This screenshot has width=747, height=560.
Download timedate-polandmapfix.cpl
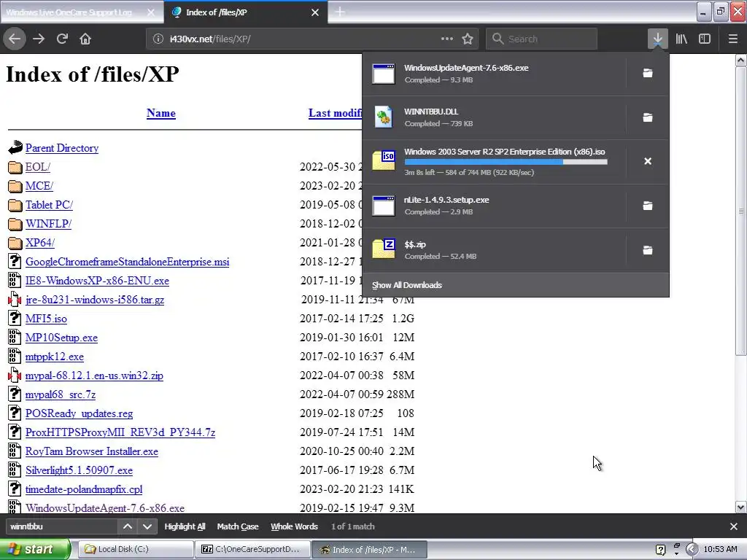pos(84,489)
